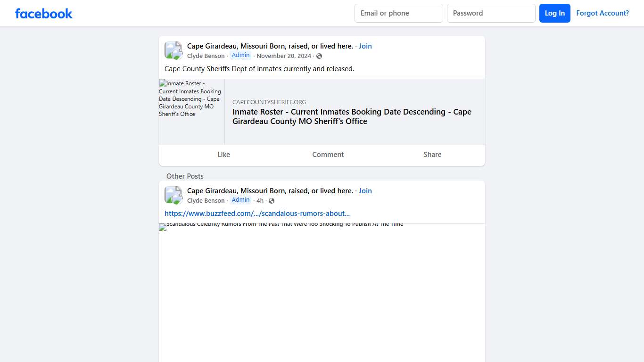Comment on the inmate roster post
The width and height of the screenshot is (644, 362).
pos(328,155)
